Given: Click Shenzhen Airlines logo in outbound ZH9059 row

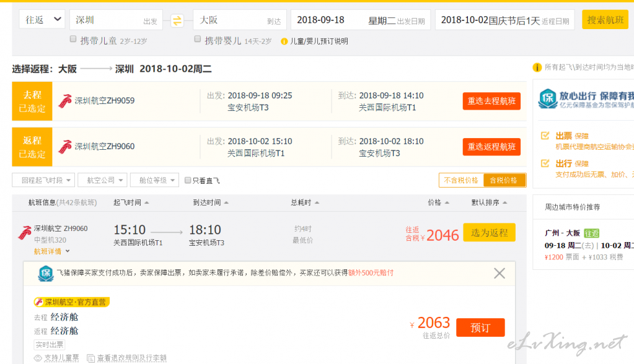Looking at the screenshot, I should (x=64, y=100).
